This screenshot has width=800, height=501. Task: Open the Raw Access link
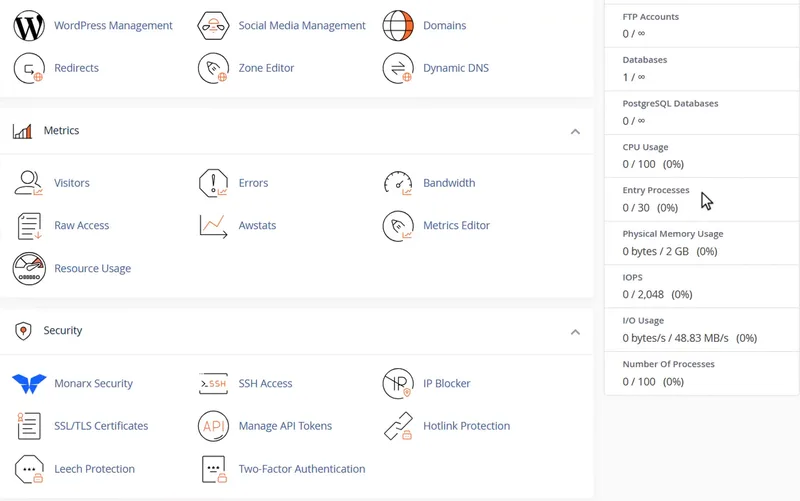pyautogui.click(x=82, y=226)
